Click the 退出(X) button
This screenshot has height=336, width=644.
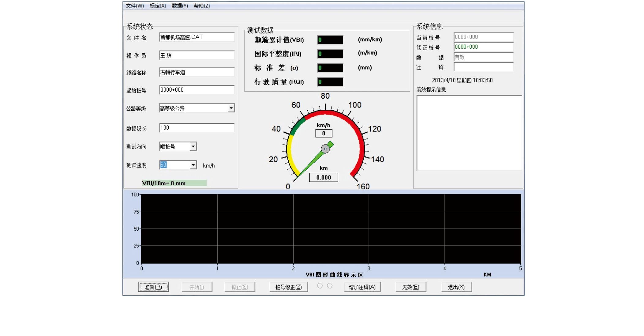(456, 287)
